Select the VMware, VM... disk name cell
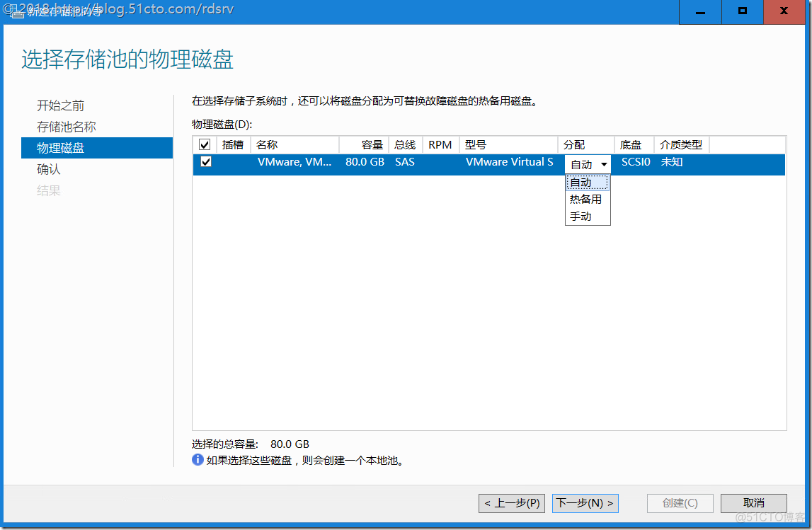This screenshot has width=812, height=530. [295, 162]
